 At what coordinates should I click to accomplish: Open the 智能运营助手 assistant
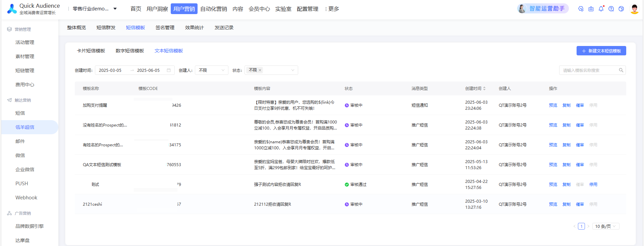543,8
